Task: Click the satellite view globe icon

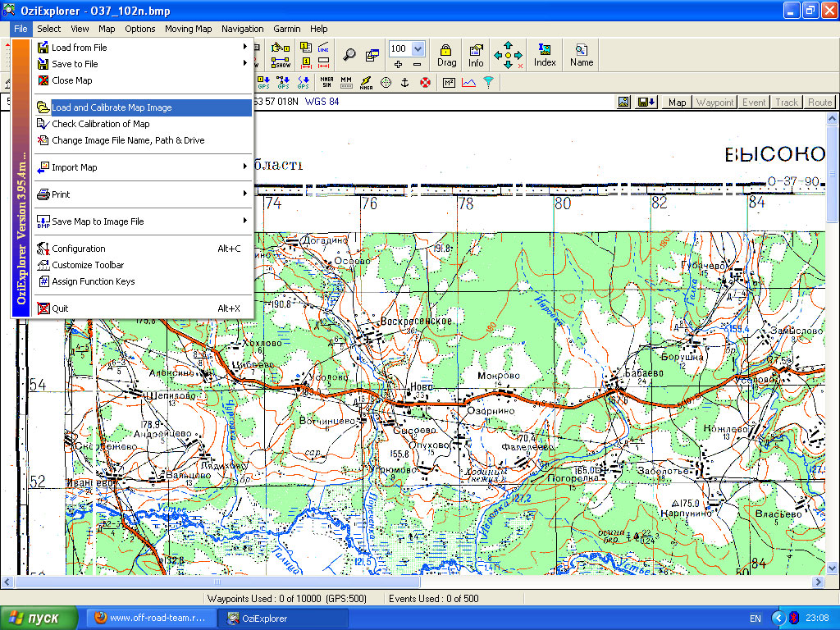Action: (386, 83)
